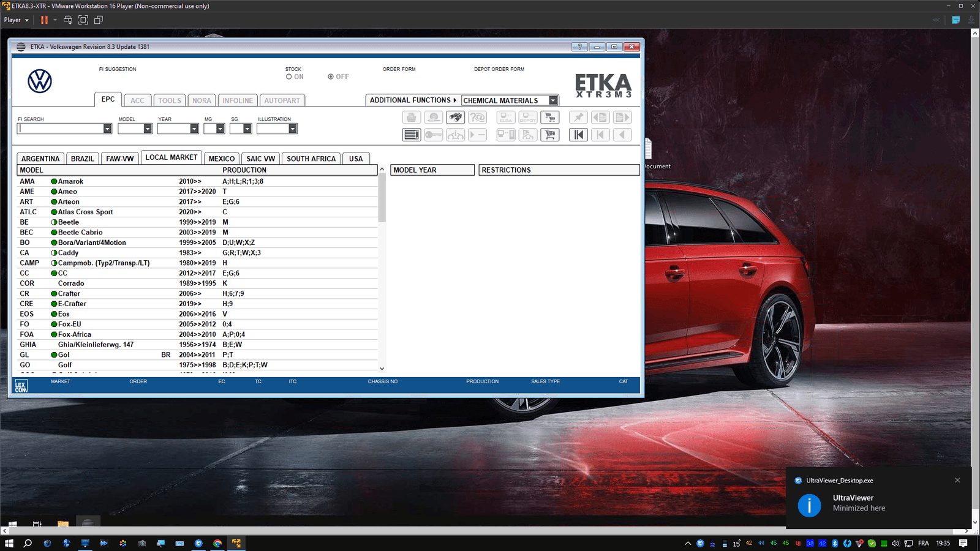Screen dimensions: 980x551
Task: Select STOCK ON radio button
Action: 288,77
